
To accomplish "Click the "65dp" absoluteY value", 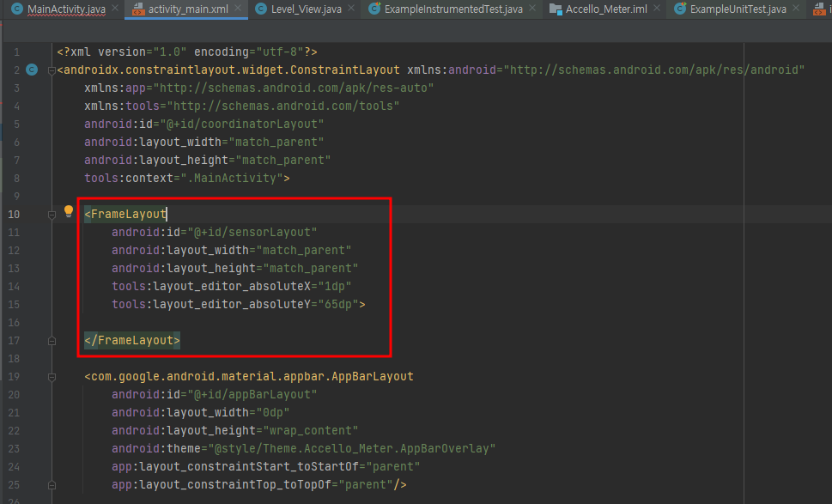I will (x=338, y=304).
